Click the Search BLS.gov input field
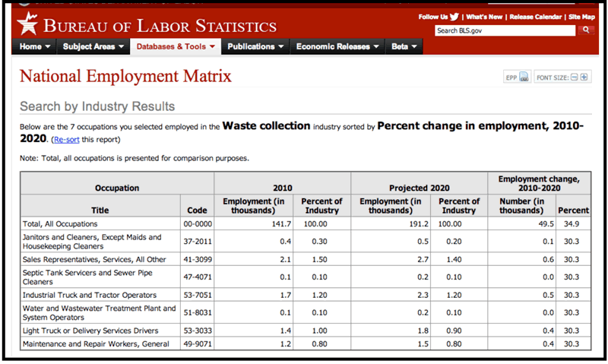 coord(505,30)
